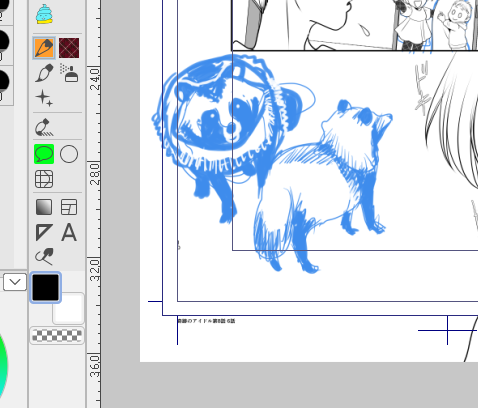Select the cyan swirl custom tool icon
This screenshot has width=478, height=408.
coord(44,14)
